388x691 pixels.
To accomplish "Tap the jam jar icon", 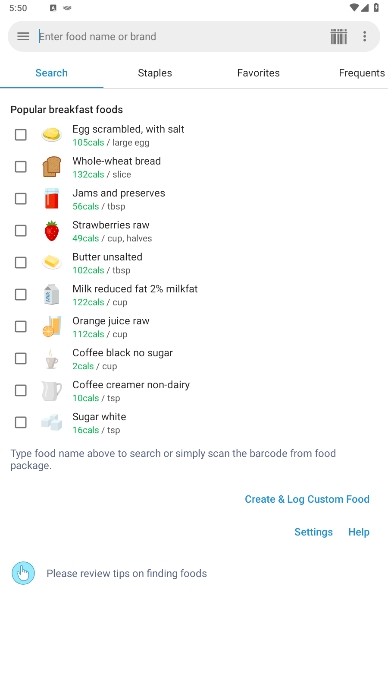I will [x=52, y=198].
